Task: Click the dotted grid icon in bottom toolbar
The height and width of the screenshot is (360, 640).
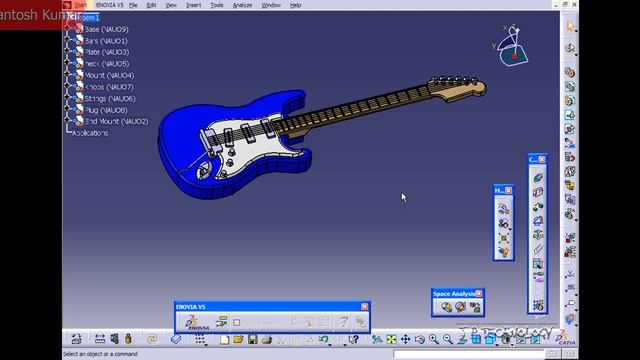Action: 200,339
